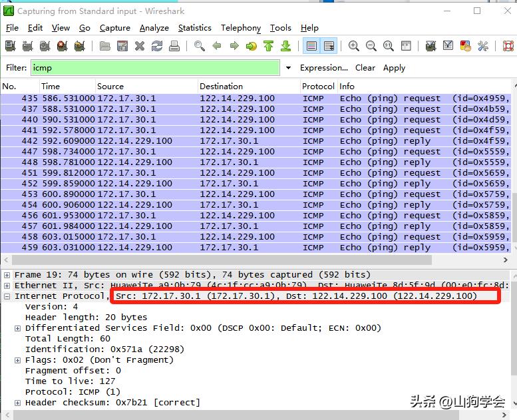
Task: Open the Tools menu
Action: 281,28
